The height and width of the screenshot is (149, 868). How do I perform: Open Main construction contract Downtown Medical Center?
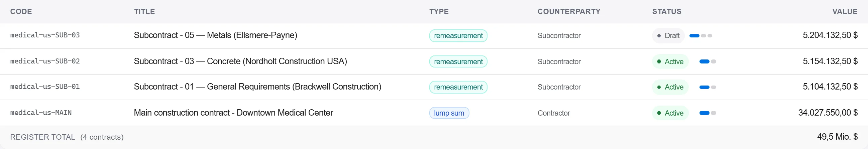click(233, 113)
